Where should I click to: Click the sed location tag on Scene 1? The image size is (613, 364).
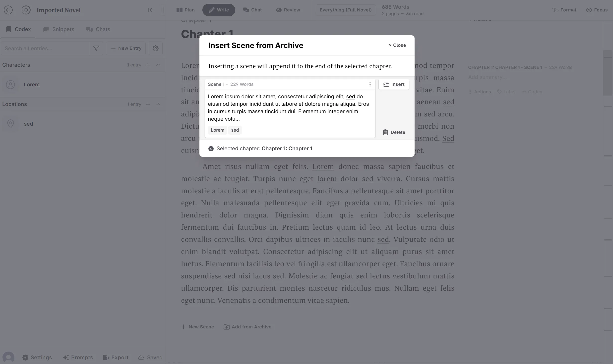pos(235,130)
